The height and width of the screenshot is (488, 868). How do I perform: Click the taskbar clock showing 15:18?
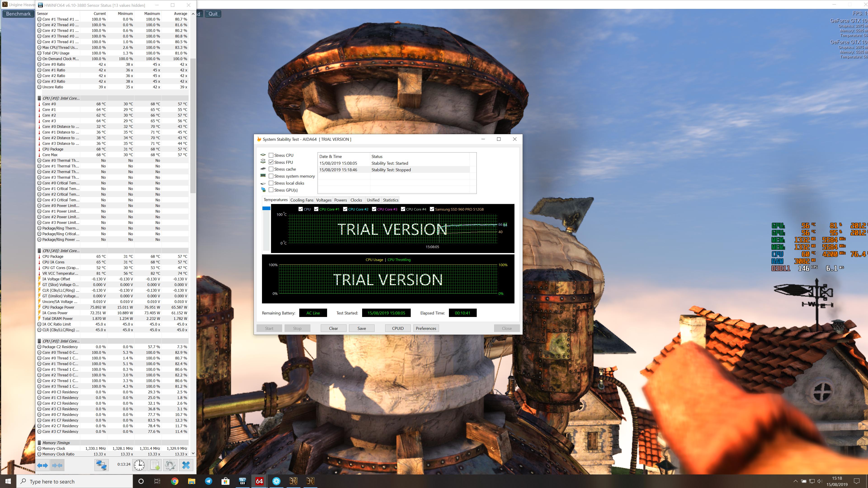[837, 481]
